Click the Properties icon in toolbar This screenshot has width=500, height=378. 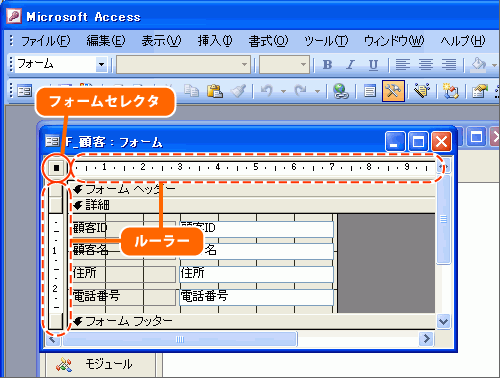pos(479,91)
